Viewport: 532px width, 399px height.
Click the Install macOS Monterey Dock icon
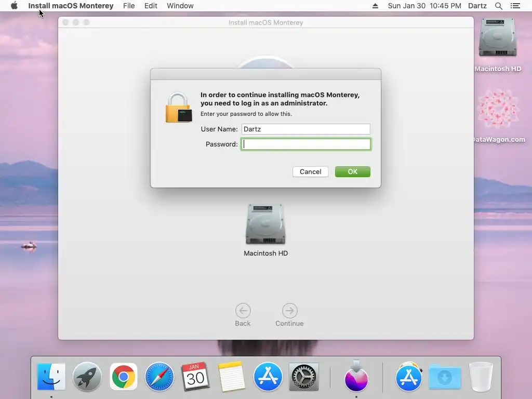(x=356, y=376)
